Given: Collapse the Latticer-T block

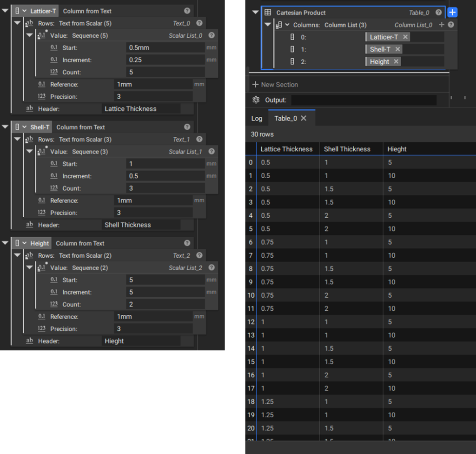Looking at the screenshot, I should (x=5, y=11).
